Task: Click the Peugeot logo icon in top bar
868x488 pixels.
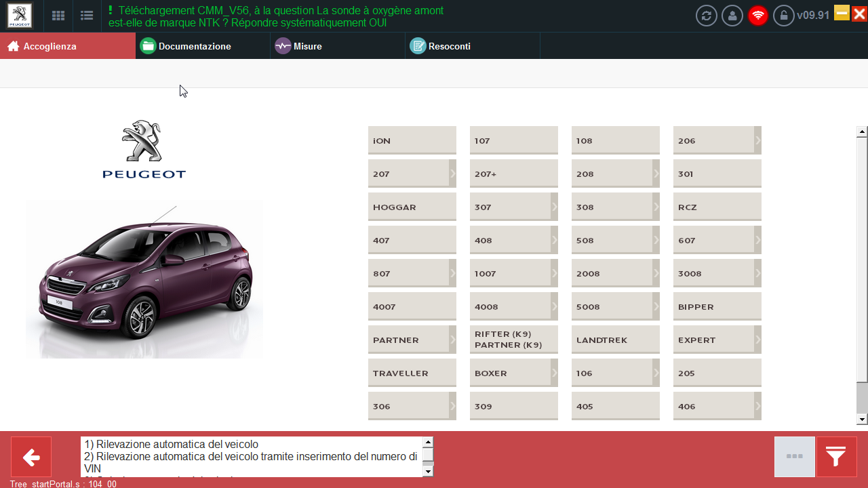Action: point(19,16)
